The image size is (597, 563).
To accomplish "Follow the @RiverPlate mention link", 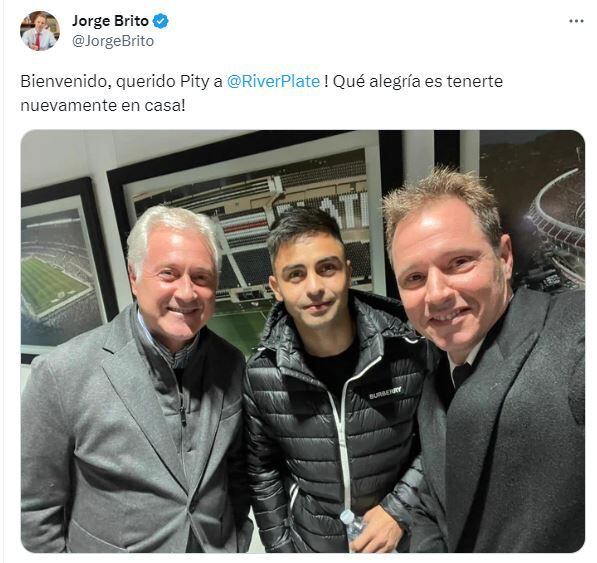I will pos(273,81).
